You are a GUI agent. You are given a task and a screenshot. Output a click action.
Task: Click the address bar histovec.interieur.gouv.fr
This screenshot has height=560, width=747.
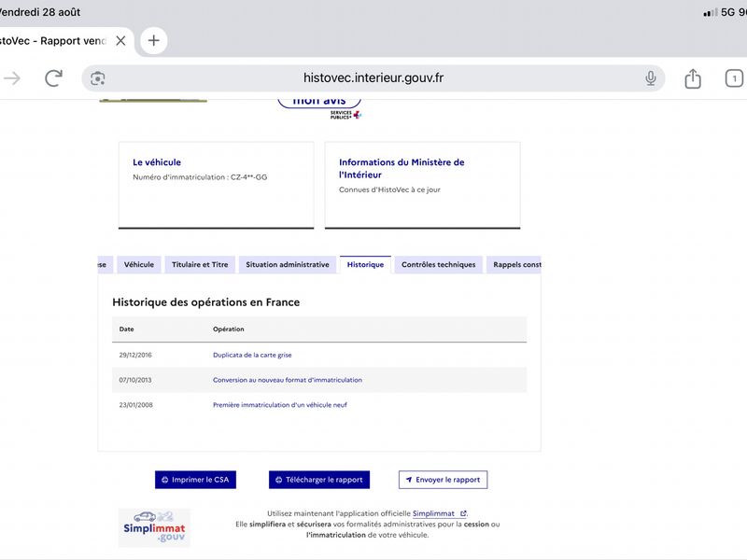click(x=373, y=78)
